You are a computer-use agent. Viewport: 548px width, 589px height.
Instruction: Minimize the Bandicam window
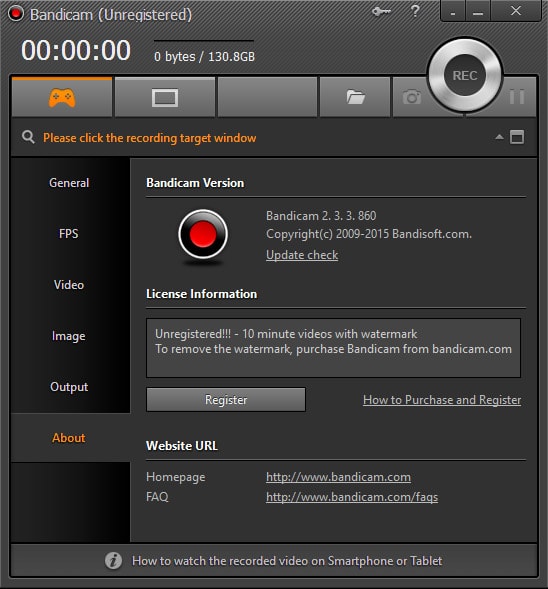pyautogui.click(x=478, y=12)
